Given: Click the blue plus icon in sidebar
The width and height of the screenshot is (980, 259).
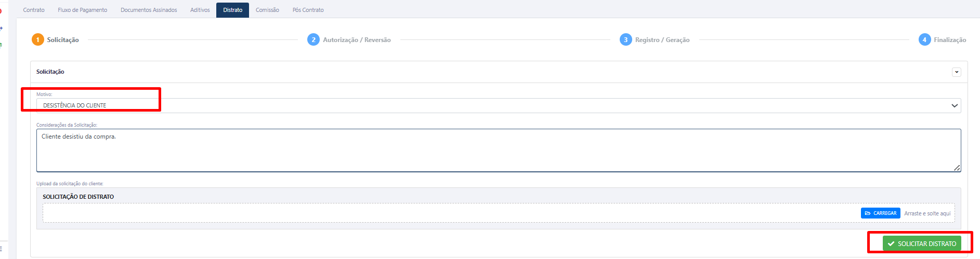Looking at the screenshot, I should pos(1,28).
